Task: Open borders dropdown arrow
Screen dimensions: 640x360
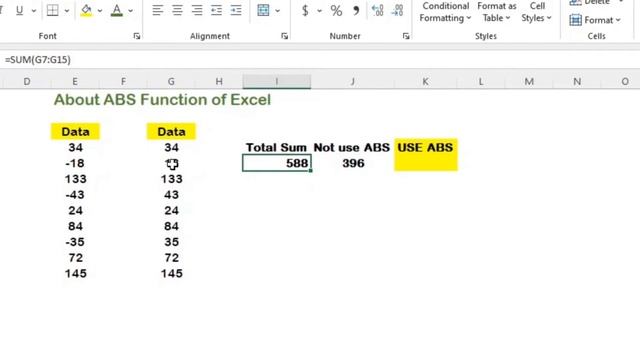Action: tap(67, 11)
